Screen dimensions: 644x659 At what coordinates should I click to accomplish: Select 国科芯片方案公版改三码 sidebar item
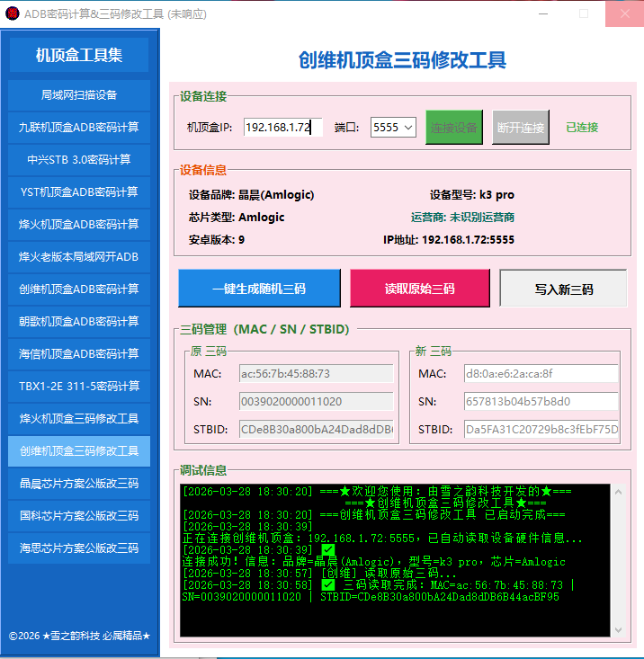[79, 516]
